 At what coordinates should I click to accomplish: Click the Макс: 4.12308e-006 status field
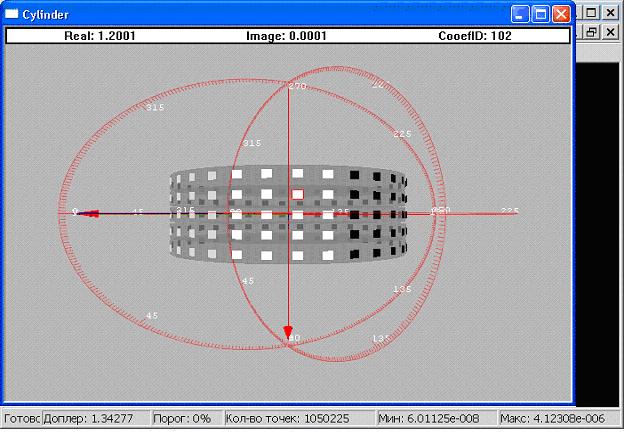[x=560, y=418]
